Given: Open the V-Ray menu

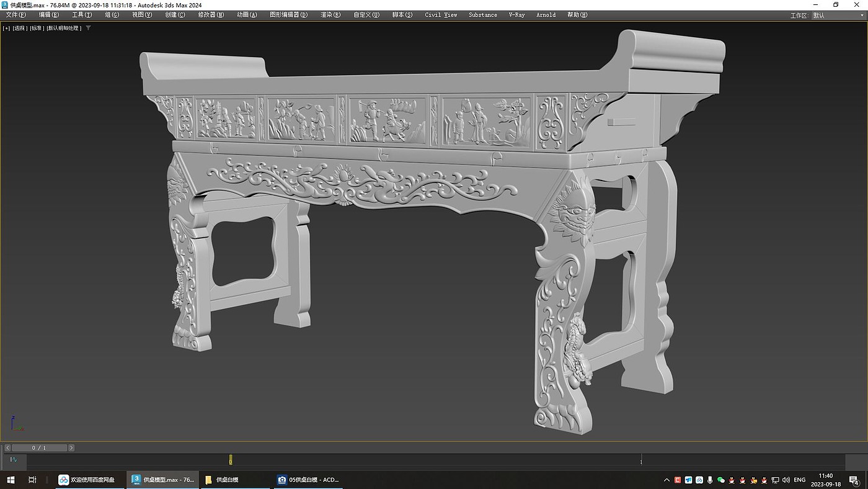Looking at the screenshot, I should coord(516,15).
